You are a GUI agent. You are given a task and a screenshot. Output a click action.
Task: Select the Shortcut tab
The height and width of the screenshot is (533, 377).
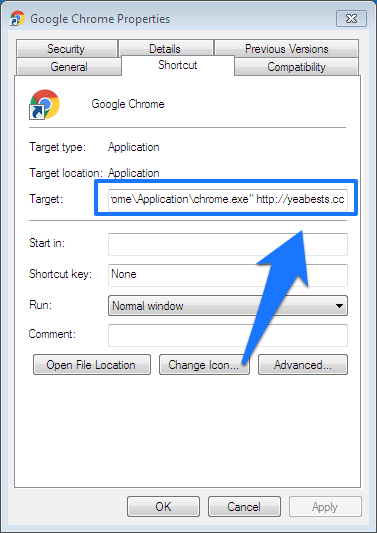tap(178, 65)
